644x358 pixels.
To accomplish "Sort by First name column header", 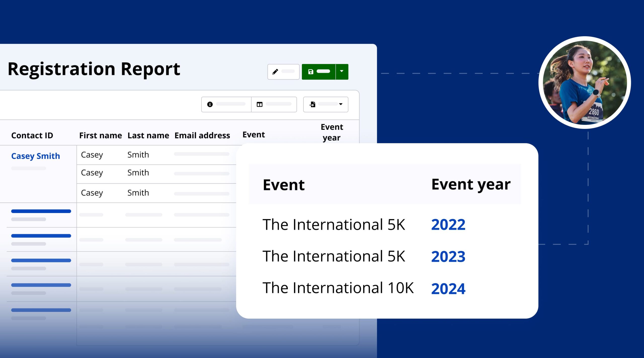I will 100,135.
